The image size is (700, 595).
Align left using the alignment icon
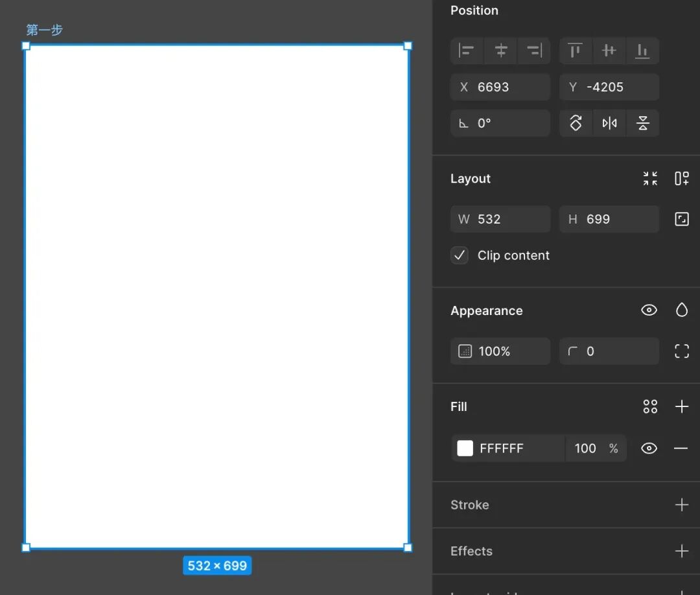[x=466, y=51]
